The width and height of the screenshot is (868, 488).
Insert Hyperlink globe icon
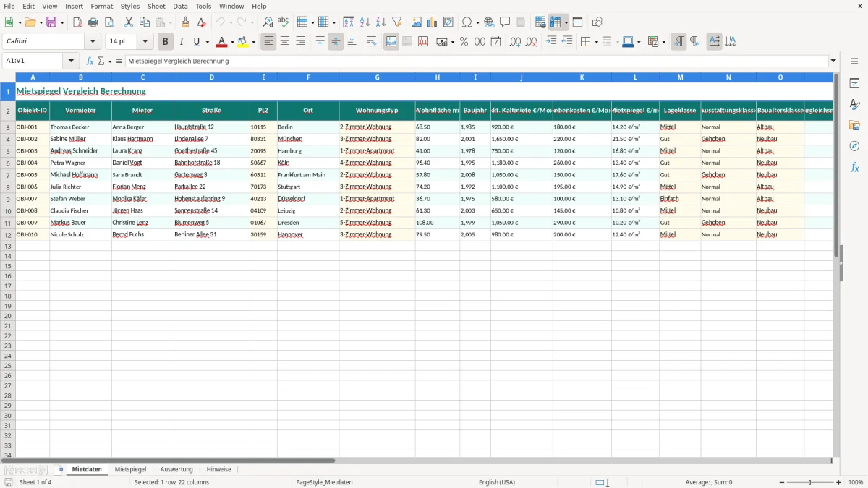(x=489, y=22)
